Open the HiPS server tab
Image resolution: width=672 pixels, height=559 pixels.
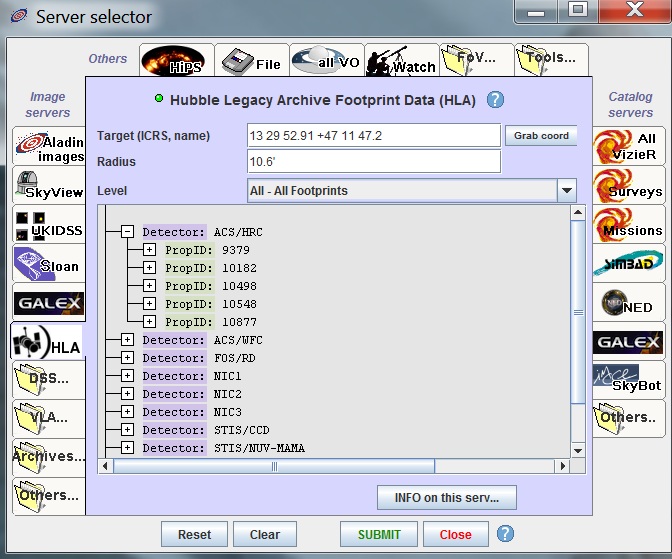tap(176, 60)
